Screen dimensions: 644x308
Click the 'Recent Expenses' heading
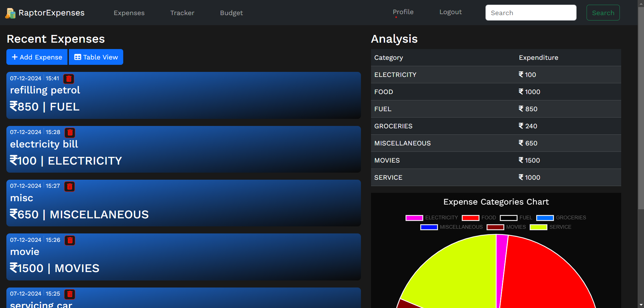click(x=56, y=39)
